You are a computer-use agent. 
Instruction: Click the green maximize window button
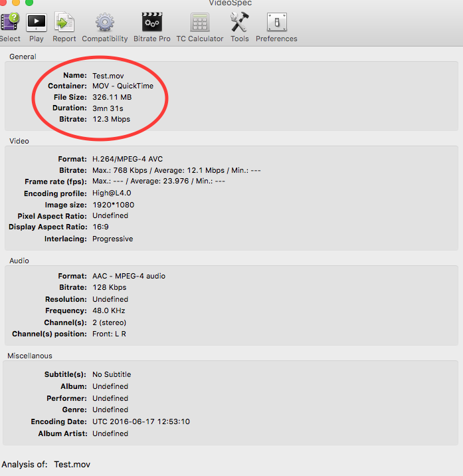[29, 2]
